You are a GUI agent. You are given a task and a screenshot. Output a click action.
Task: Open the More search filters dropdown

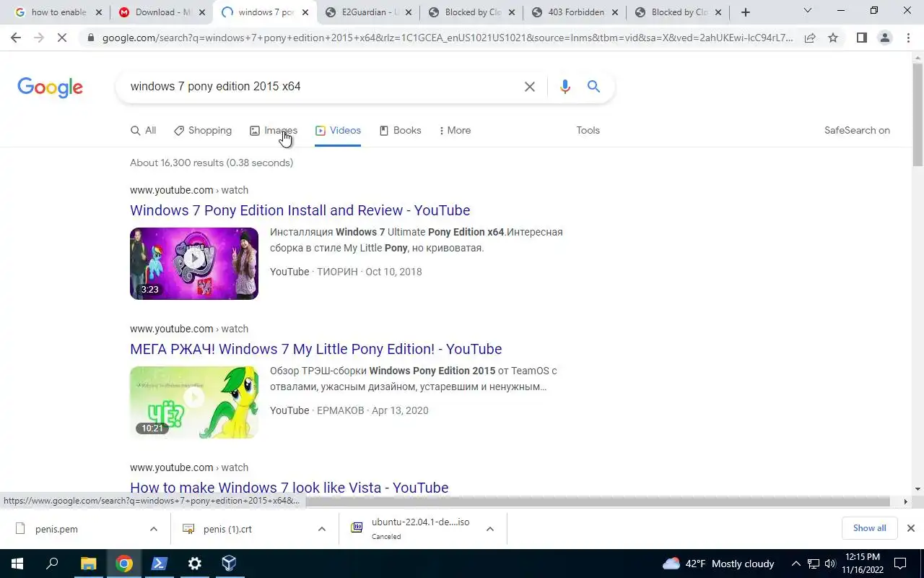[455, 131]
